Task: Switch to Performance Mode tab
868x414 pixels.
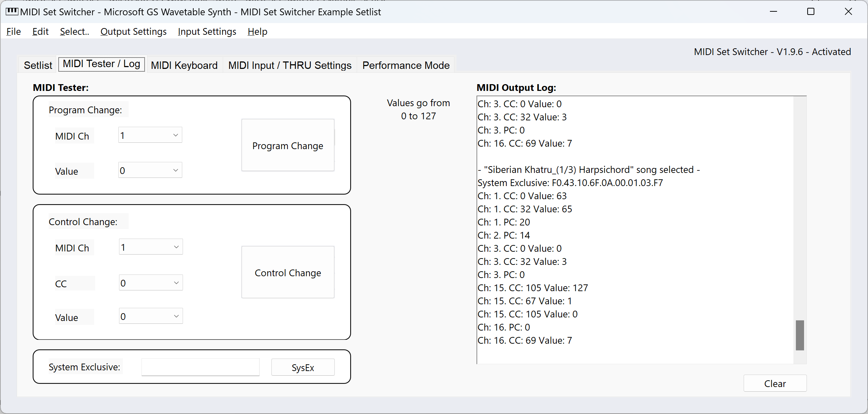Action: 406,65
